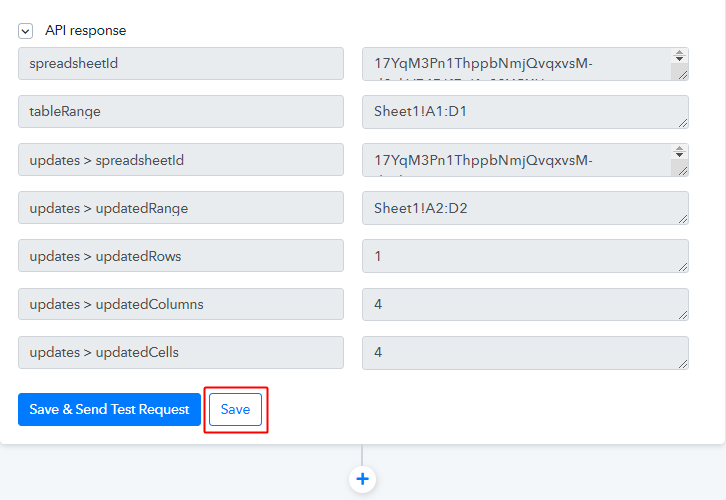Focus the updatedCells value field

(x=524, y=352)
